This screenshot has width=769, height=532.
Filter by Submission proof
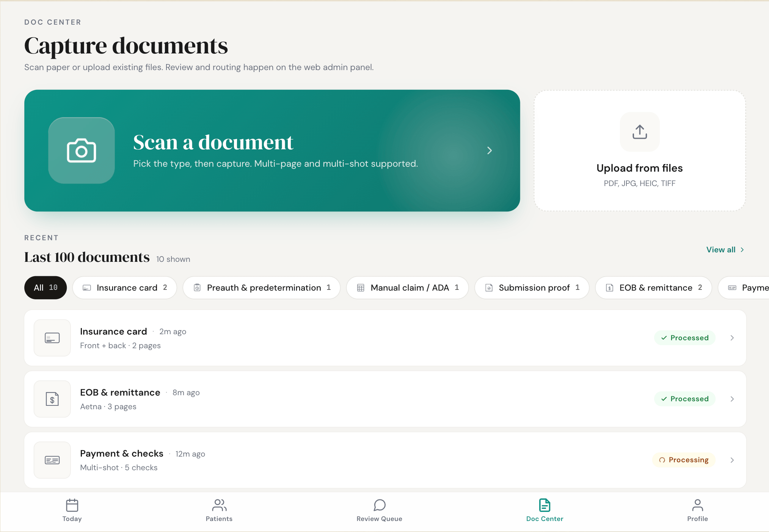[x=532, y=288]
